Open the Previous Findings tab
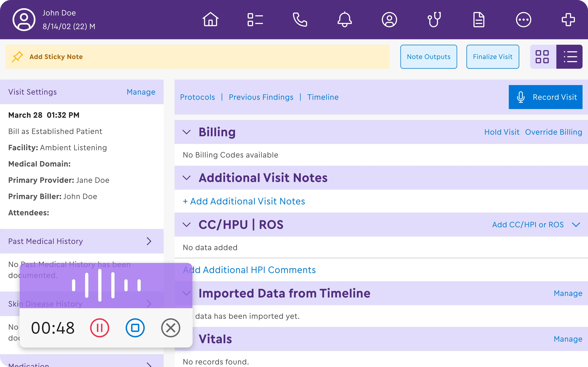 [x=261, y=97]
